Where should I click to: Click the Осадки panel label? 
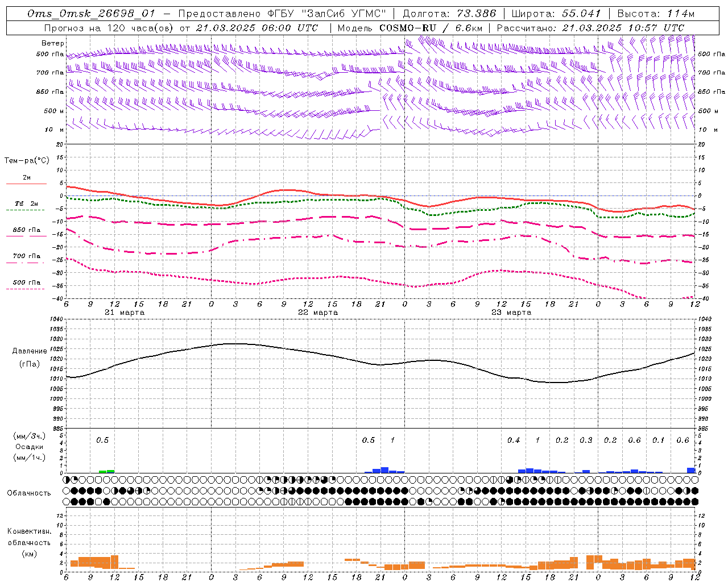29,447
